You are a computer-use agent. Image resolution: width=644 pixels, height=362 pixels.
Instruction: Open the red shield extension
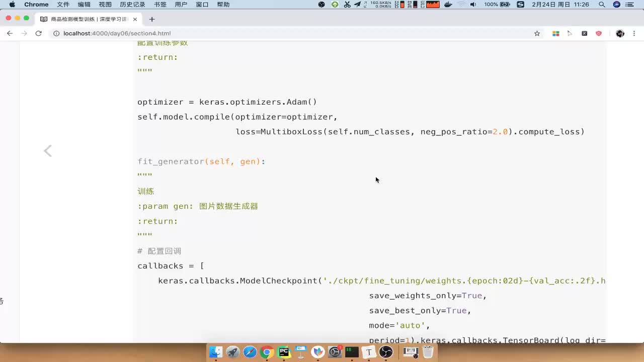(599, 33)
